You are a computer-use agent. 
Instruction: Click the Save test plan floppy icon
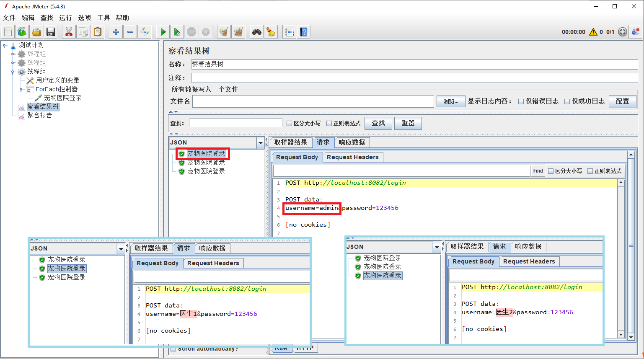click(51, 32)
